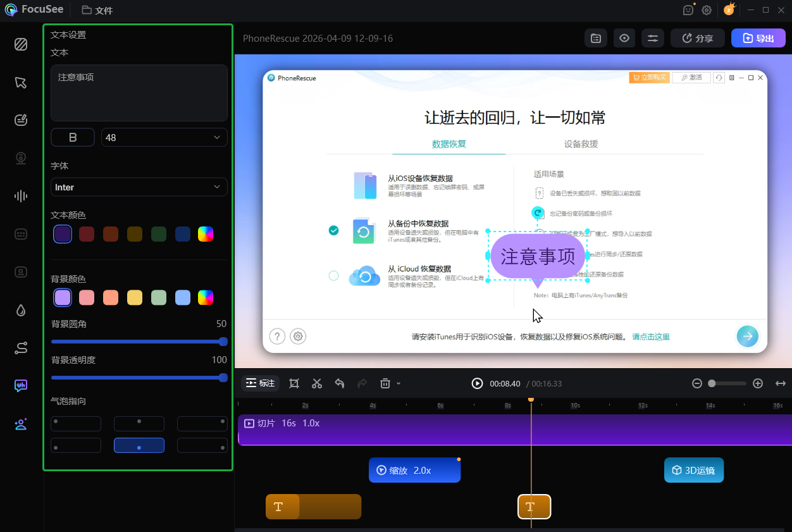Click the 导出 export button

pyautogui.click(x=758, y=39)
